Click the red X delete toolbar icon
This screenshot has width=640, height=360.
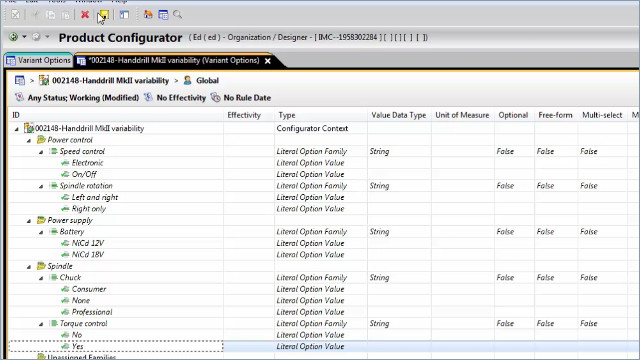(x=85, y=15)
